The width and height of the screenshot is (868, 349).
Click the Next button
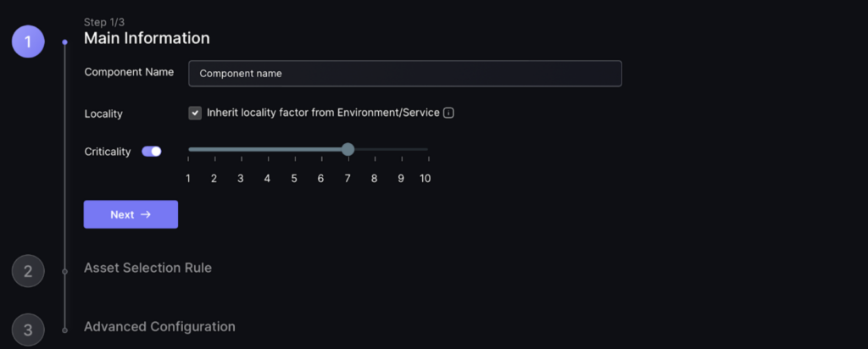click(131, 214)
